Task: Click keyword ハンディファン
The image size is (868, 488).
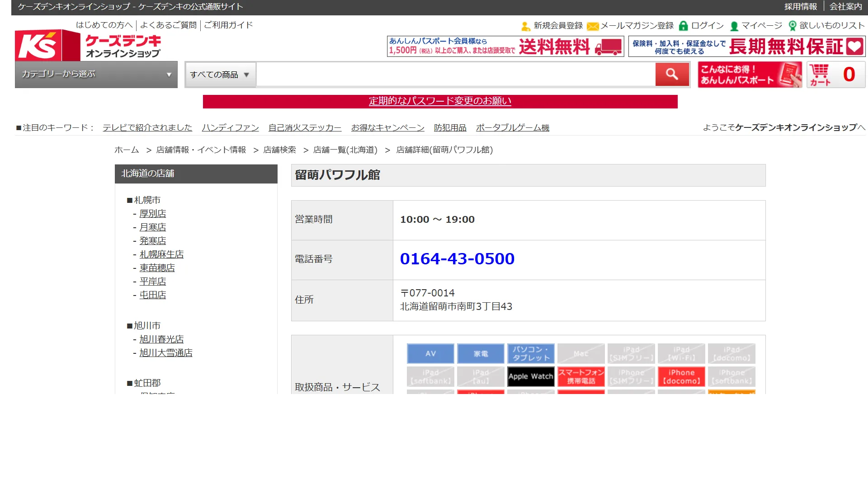Action: [x=230, y=128]
